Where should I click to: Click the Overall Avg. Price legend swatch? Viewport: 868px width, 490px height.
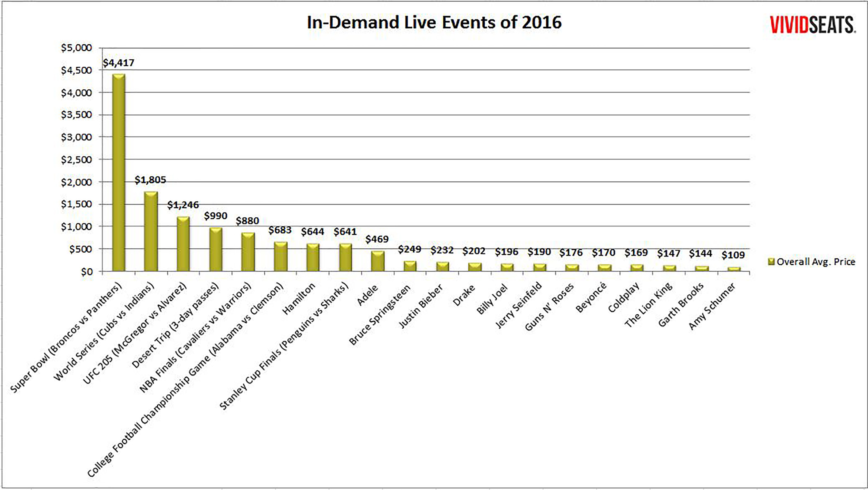772,261
